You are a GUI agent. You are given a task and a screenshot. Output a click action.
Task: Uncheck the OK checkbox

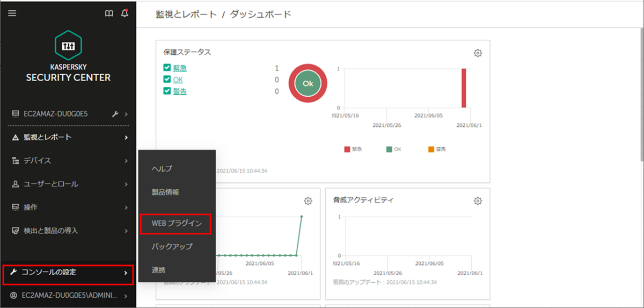pos(167,80)
